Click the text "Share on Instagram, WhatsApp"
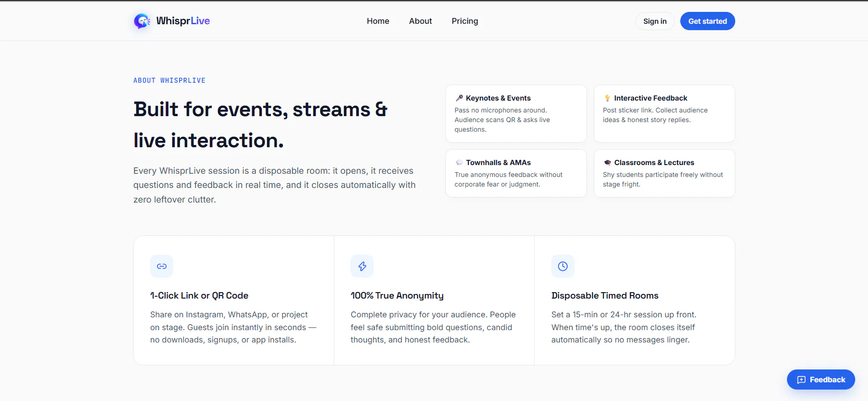Image resolution: width=868 pixels, height=401 pixels. pyautogui.click(x=229, y=315)
